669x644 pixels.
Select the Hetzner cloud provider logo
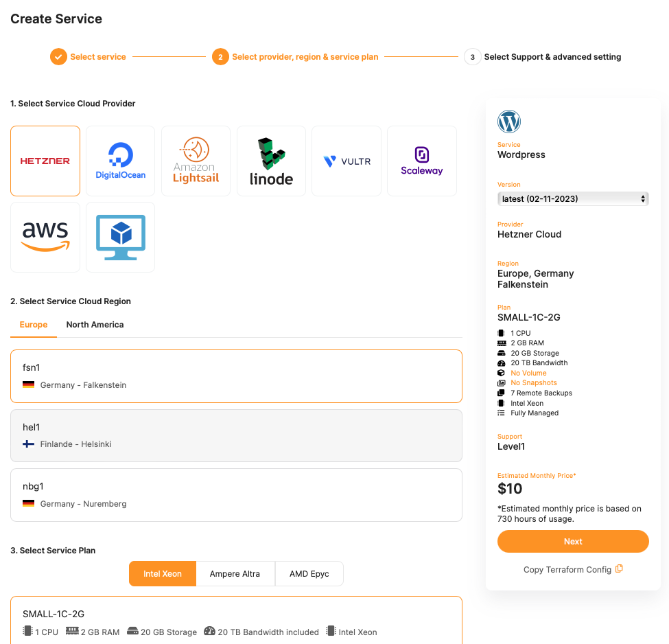click(45, 161)
